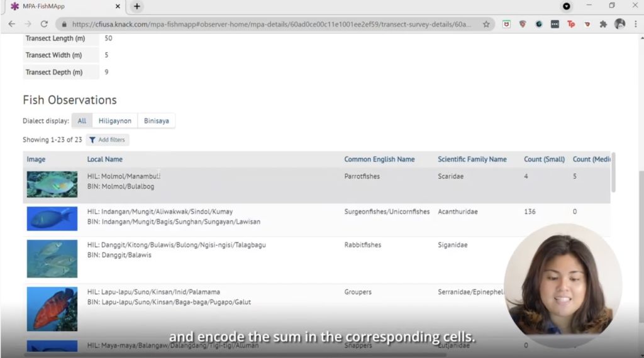This screenshot has height=358, width=644.
Task: Open the Add filters control
Action: point(107,139)
